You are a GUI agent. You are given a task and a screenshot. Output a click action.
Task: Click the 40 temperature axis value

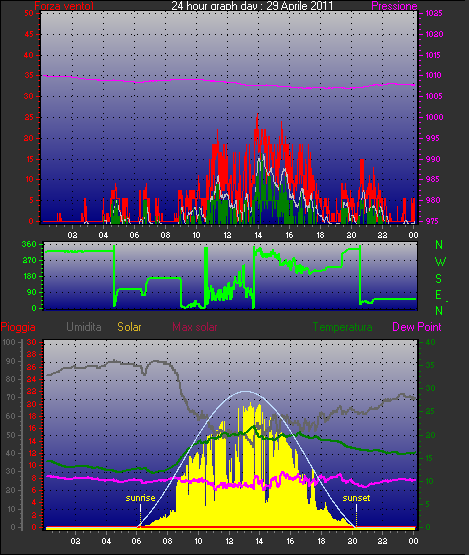point(430,342)
